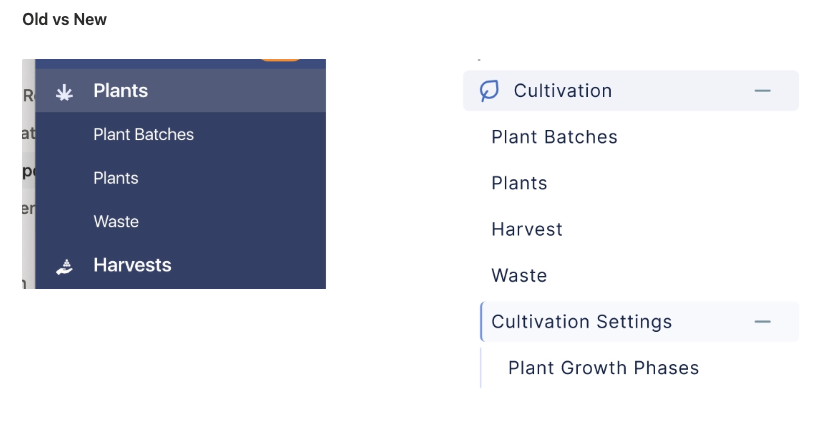Select Plants sub-item in old dark menu
Screen dimensions: 833x424
116,178
